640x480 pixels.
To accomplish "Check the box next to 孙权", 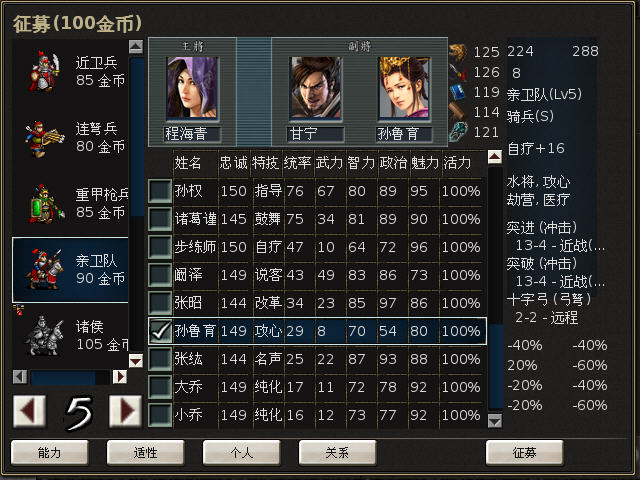I will click(x=160, y=191).
